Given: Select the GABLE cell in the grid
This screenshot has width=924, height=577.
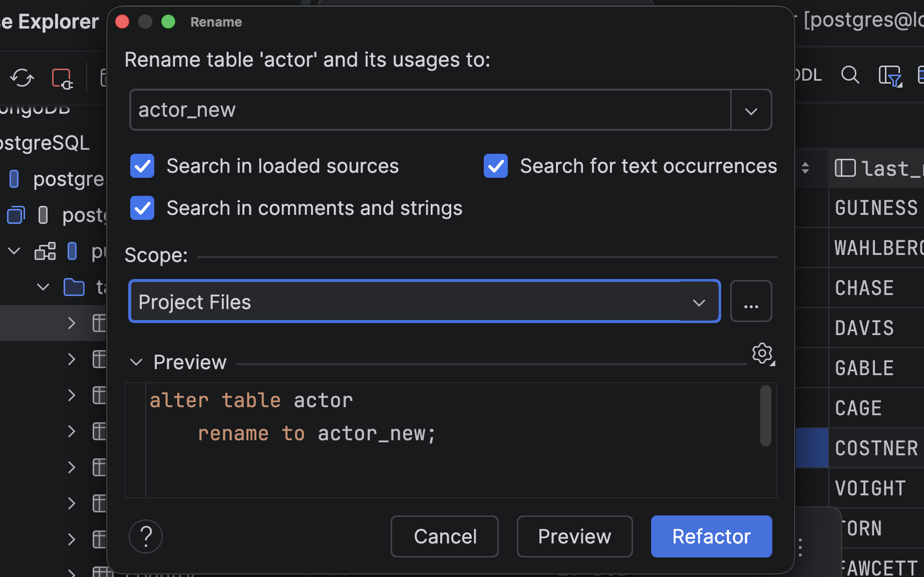Looking at the screenshot, I should pyautogui.click(x=876, y=368).
